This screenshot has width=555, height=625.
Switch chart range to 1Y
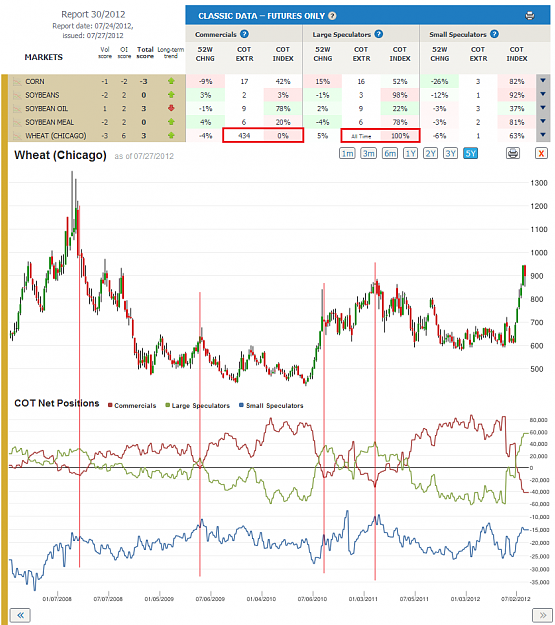[x=410, y=153]
